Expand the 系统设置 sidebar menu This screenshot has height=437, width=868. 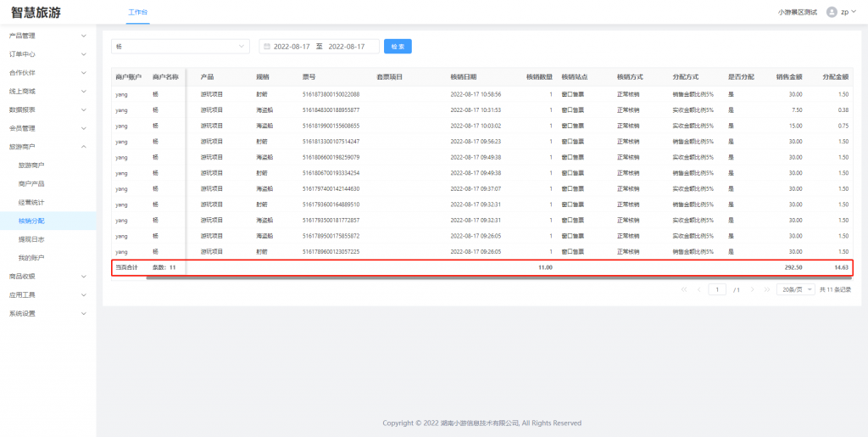coord(47,313)
